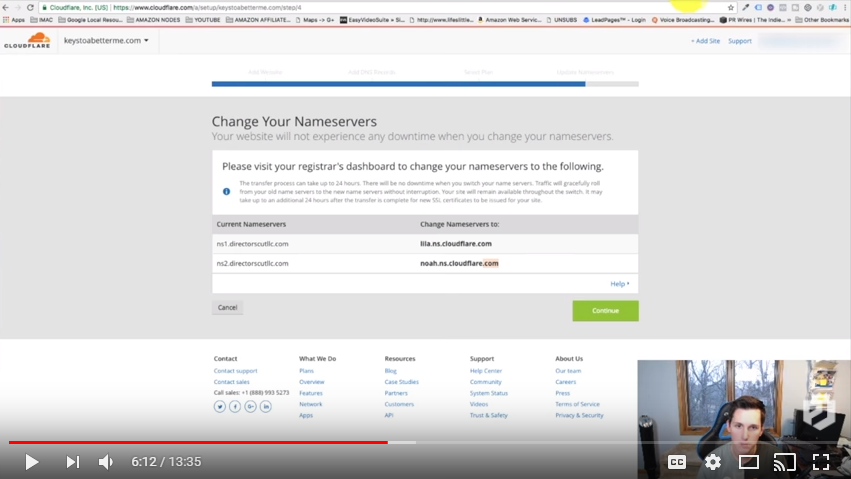Screen dimensions: 851x479
Task: Open the AMAZON NODES bookmark folder
Action: (x=153, y=20)
